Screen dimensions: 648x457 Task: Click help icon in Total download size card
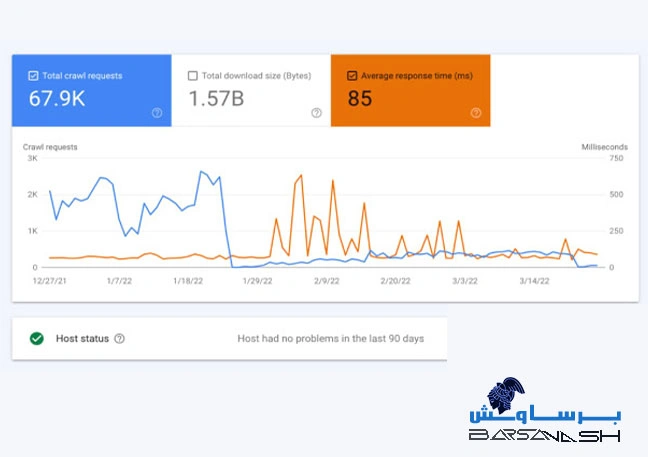click(316, 113)
